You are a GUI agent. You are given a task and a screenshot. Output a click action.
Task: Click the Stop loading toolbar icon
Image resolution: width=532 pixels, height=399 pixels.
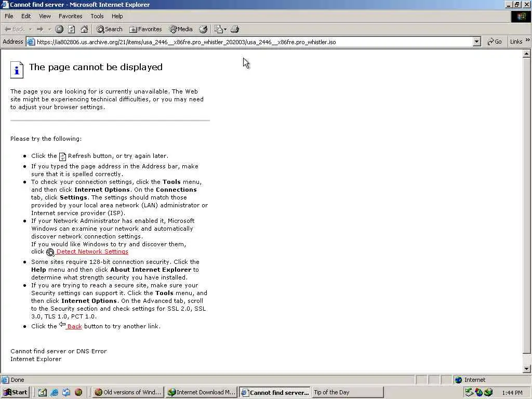[x=59, y=29]
